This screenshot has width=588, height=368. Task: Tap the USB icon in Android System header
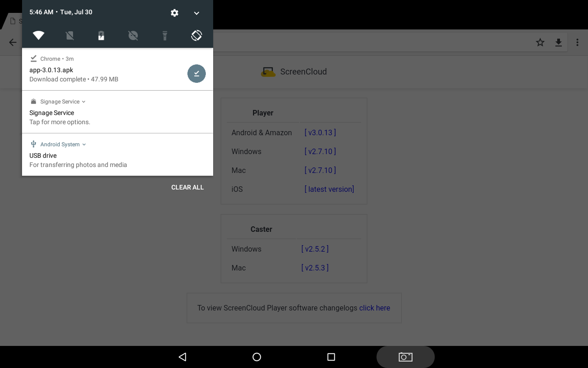click(x=34, y=144)
